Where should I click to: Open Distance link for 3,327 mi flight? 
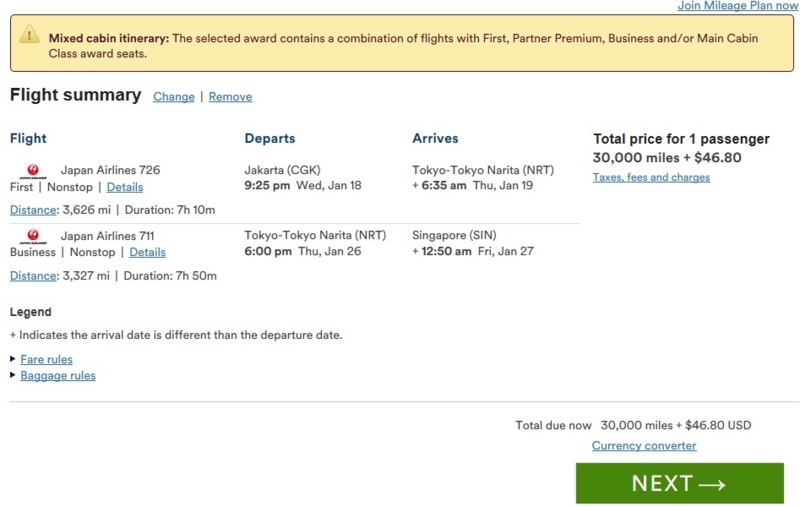[x=33, y=275]
